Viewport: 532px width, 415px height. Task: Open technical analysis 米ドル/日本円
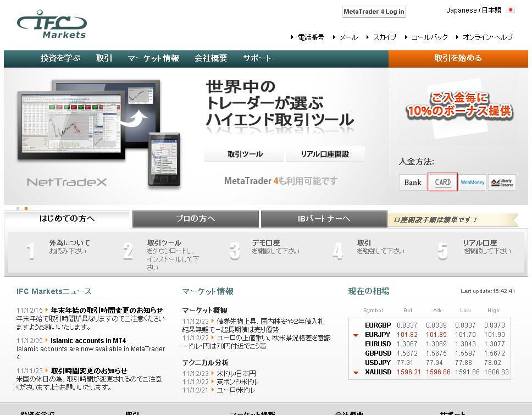pyautogui.click(x=236, y=374)
